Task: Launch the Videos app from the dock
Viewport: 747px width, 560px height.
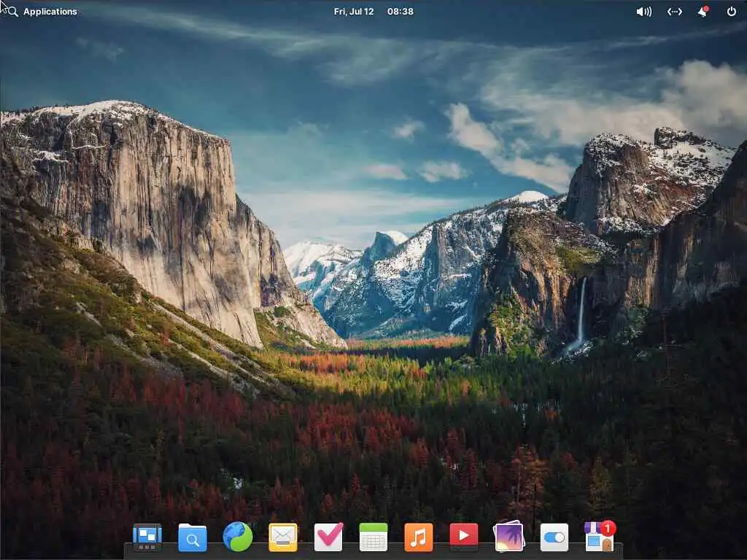Action: pos(463,537)
